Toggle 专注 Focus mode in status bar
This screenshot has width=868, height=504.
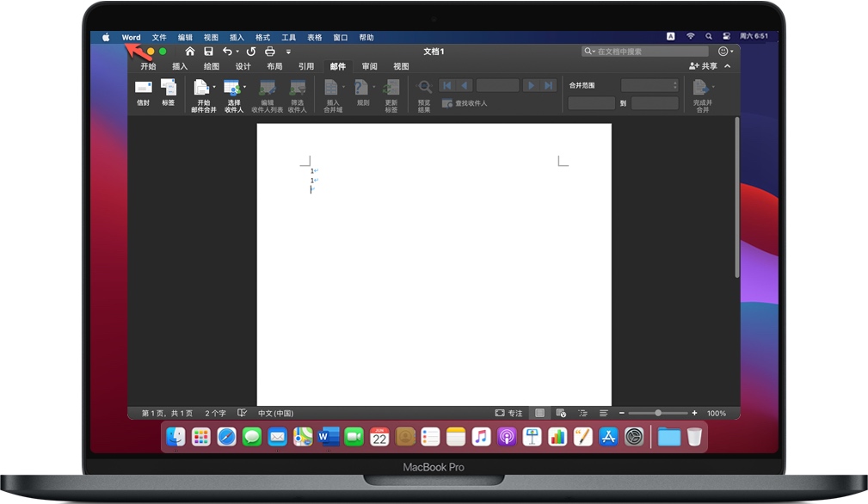click(x=509, y=413)
